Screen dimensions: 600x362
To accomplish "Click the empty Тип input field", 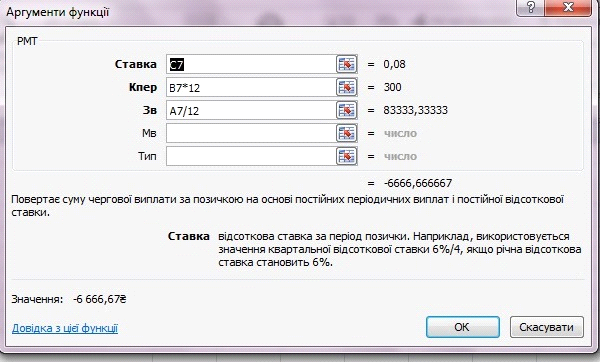I will coord(251,156).
